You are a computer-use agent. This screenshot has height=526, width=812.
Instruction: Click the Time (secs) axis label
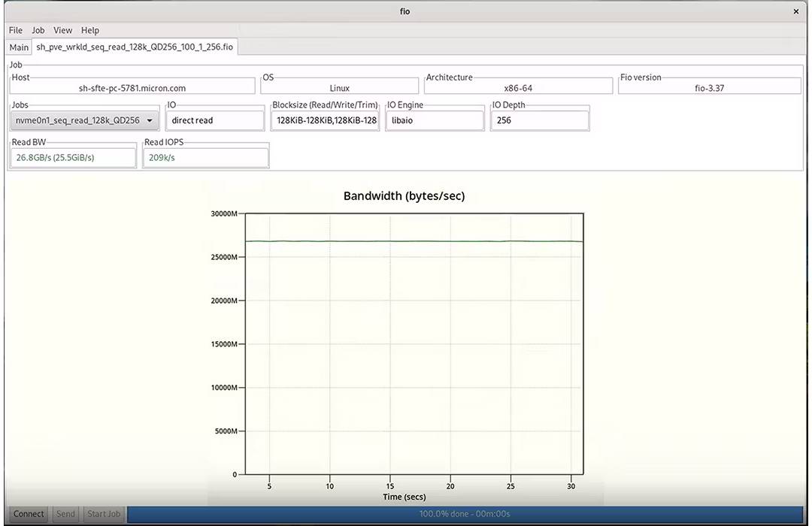coord(404,497)
